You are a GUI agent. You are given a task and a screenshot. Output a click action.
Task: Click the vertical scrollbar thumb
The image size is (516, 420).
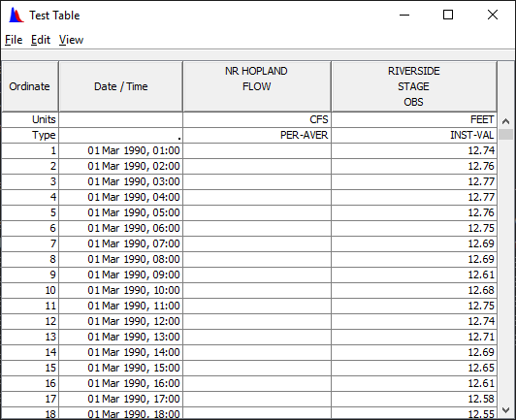[505, 134]
